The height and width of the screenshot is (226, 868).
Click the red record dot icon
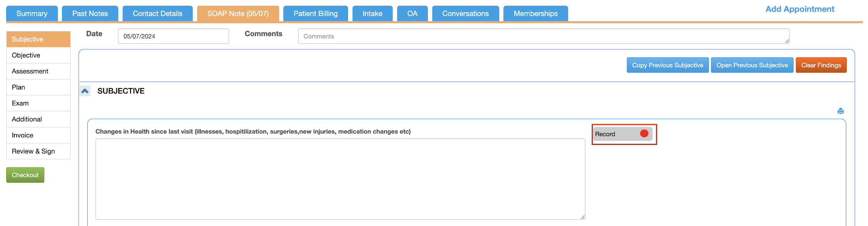tap(644, 134)
